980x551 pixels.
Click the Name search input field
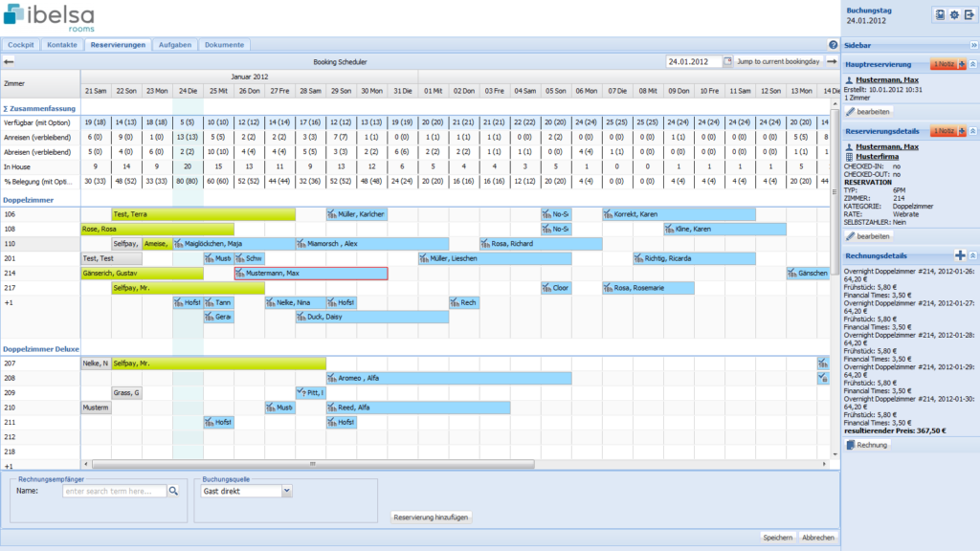[114, 491]
